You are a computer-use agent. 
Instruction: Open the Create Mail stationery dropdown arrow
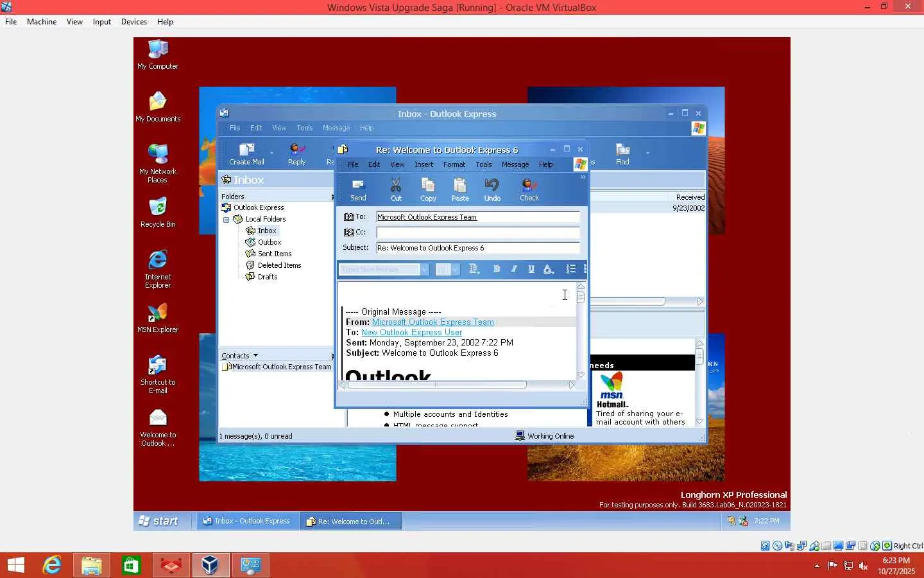coord(271,153)
